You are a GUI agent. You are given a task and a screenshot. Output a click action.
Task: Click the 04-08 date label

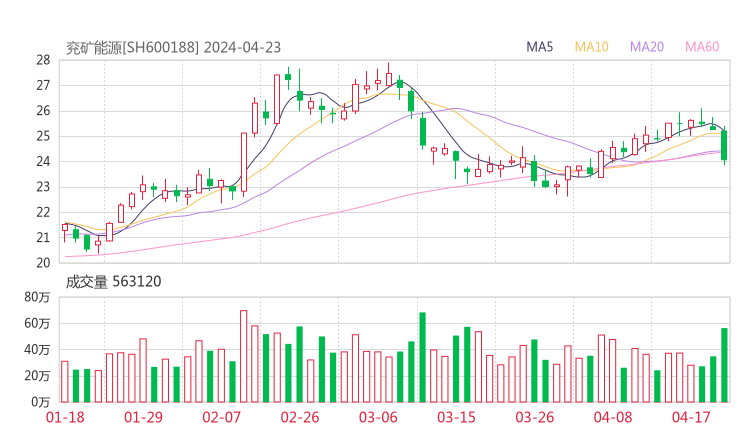pos(613,417)
